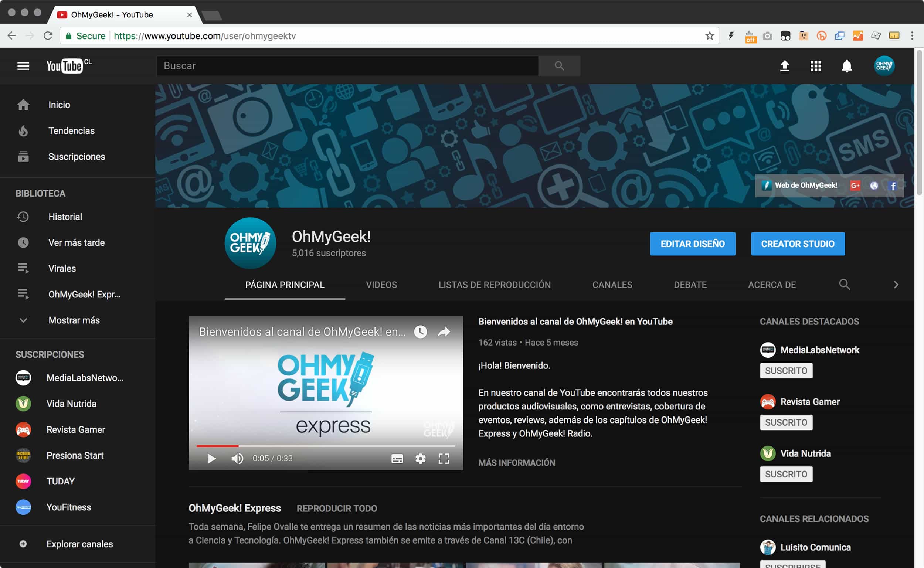924x568 pixels.
Task: Switch to VIDEOS tab
Action: click(x=381, y=285)
